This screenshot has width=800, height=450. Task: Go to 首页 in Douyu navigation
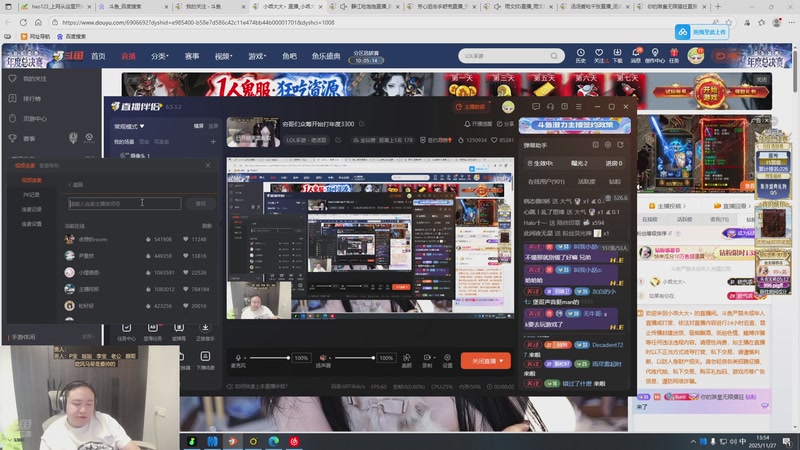(98, 56)
